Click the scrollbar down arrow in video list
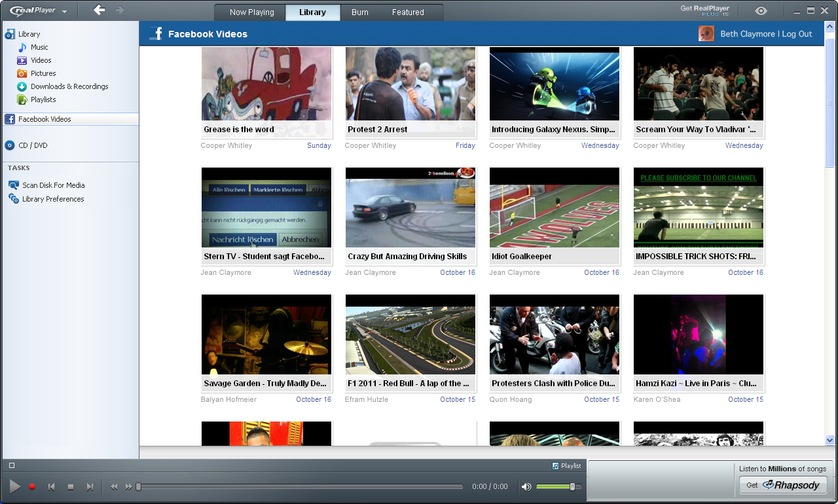Image resolution: width=838 pixels, height=504 pixels. pyautogui.click(x=829, y=440)
